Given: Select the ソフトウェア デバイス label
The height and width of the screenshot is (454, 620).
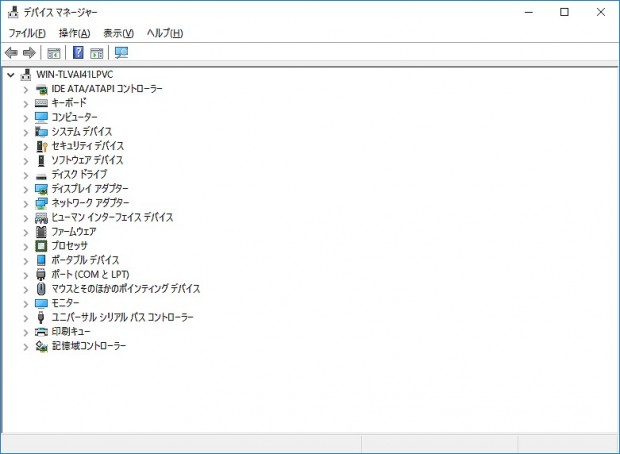Looking at the screenshot, I should click(x=87, y=160).
